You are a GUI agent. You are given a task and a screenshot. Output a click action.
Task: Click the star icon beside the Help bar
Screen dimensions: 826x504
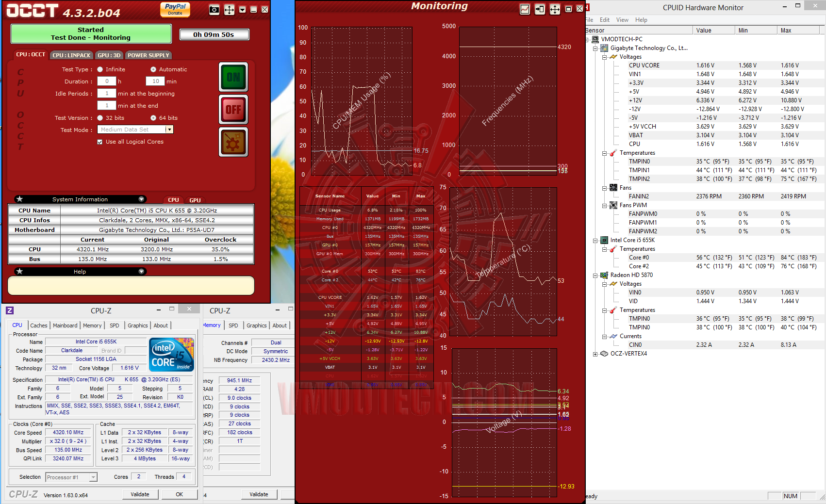pyautogui.click(x=19, y=271)
